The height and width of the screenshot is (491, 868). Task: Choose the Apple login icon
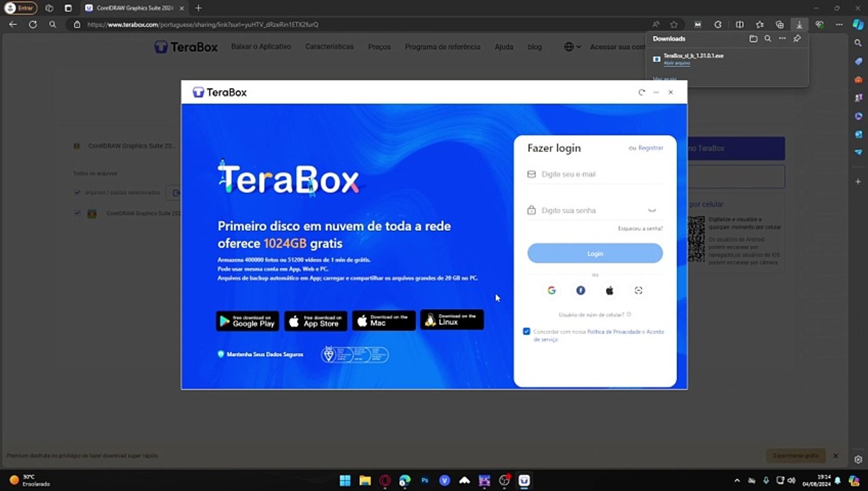pos(609,291)
